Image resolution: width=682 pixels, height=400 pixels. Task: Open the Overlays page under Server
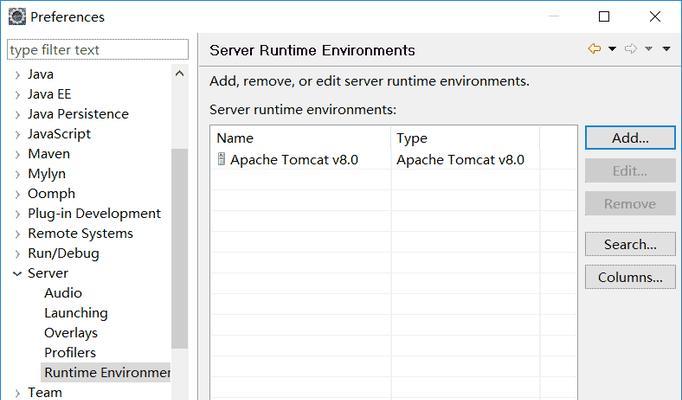pyautogui.click(x=71, y=333)
